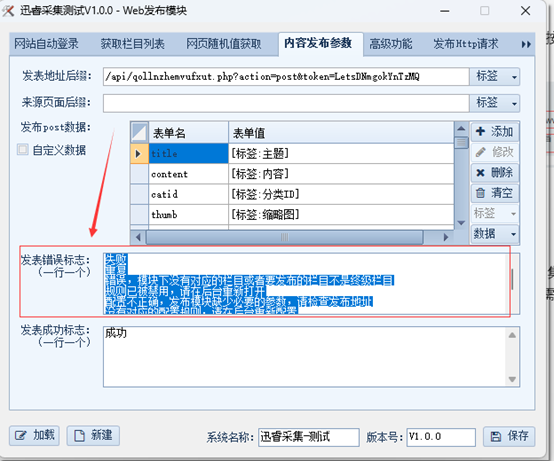Click the 加载 button
The image size is (554, 461).
click(34, 435)
